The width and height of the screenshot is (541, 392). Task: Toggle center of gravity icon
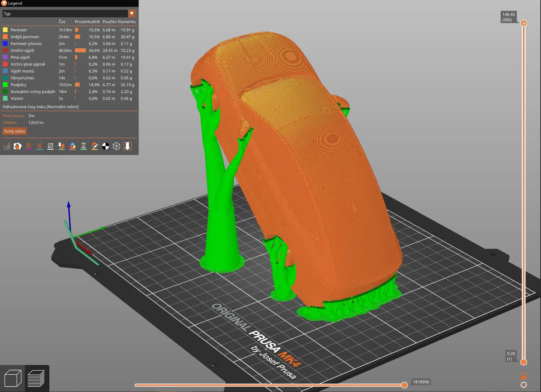(106, 146)
